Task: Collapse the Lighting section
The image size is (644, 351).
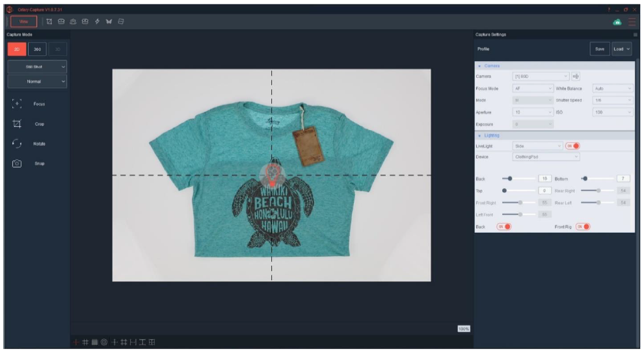Action: 479,135
